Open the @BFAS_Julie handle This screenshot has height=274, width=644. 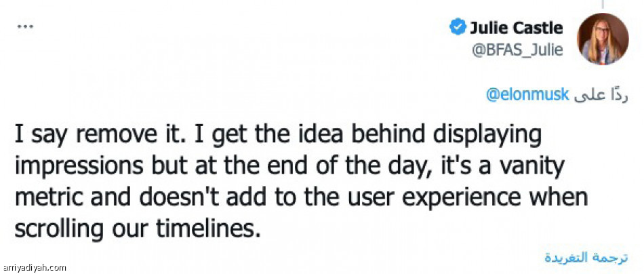click(x=517, y=50)
